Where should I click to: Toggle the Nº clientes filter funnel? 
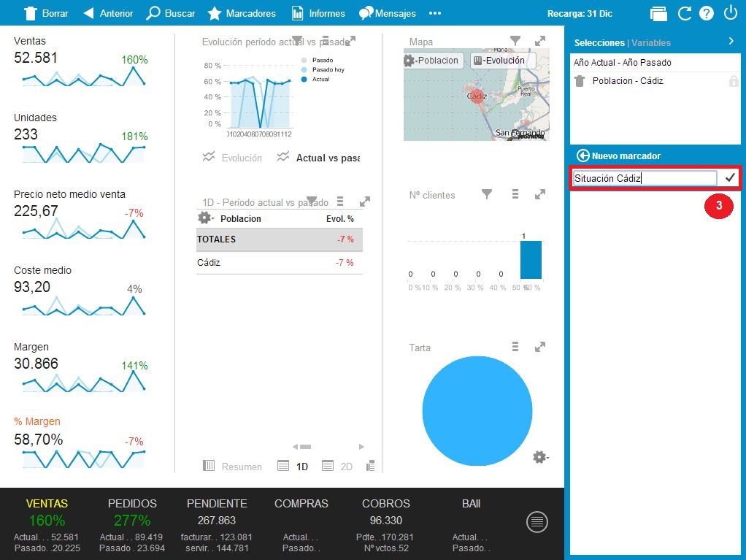[488, 194]
